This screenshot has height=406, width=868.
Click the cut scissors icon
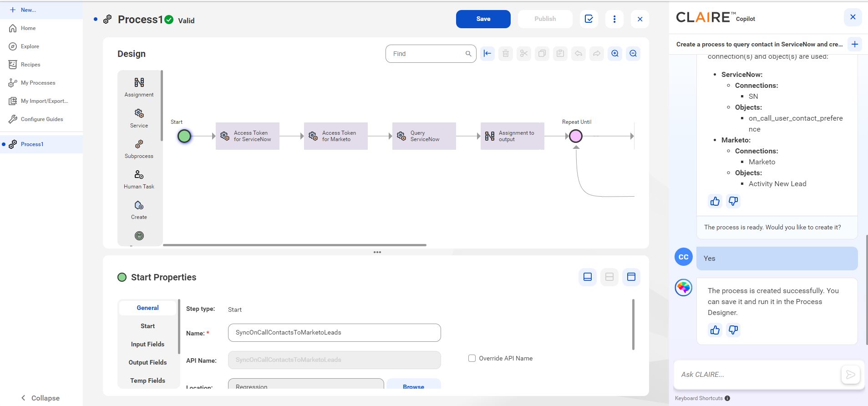524,54
